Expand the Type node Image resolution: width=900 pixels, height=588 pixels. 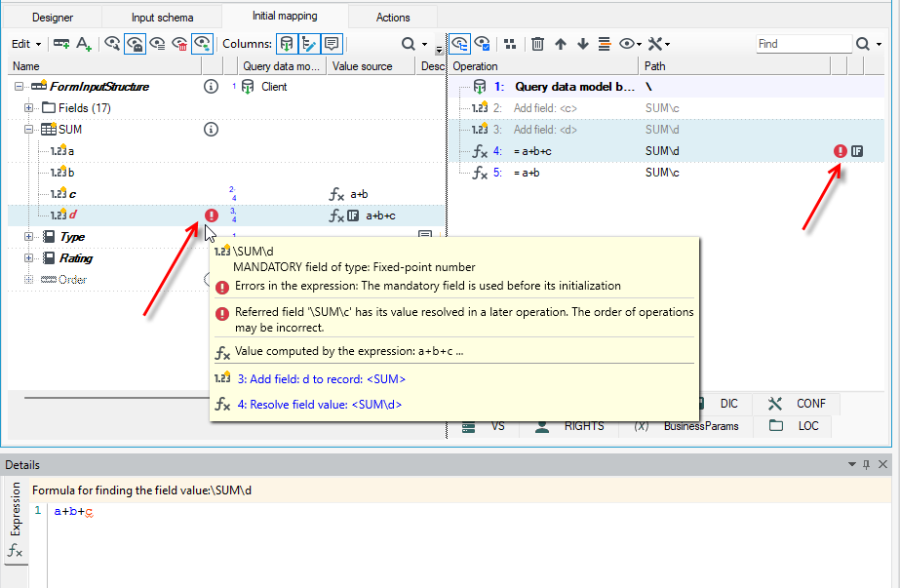pyautogui.click(x=28, y=237)
